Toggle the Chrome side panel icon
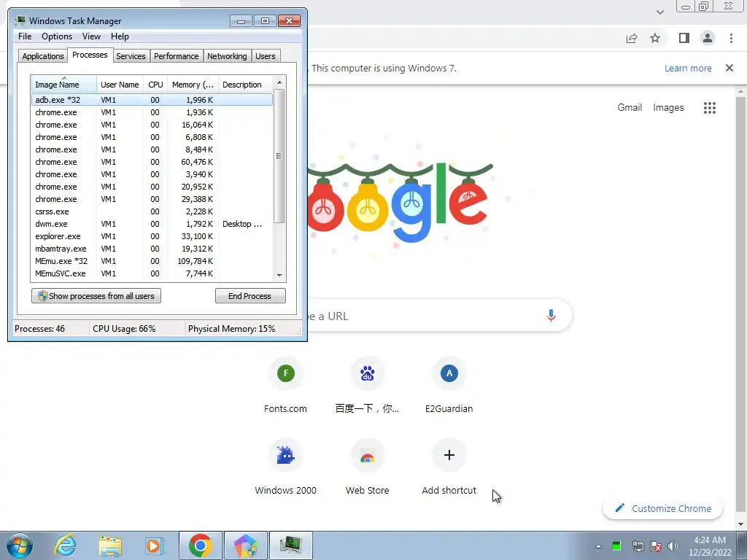 pyautogui.click(x=684, y=38)
